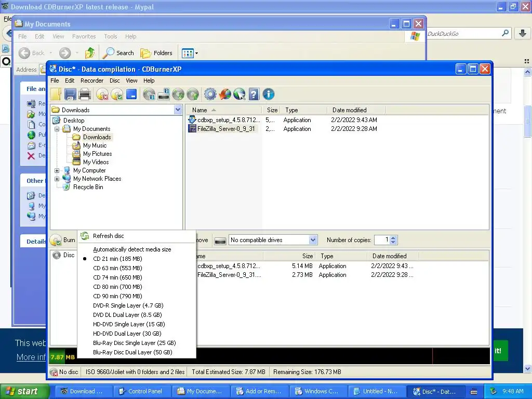Collapse the My Documents tree node
Viewport: 532px width, 399px height.
coord(57,129)
